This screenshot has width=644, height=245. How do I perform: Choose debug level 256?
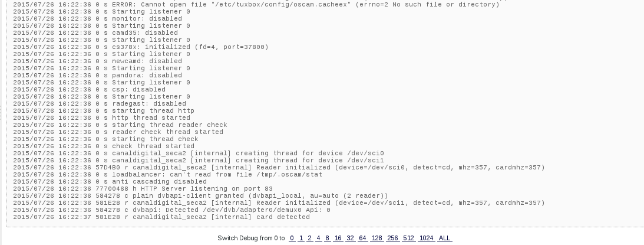pyautogui.click(x=392, y=238)
